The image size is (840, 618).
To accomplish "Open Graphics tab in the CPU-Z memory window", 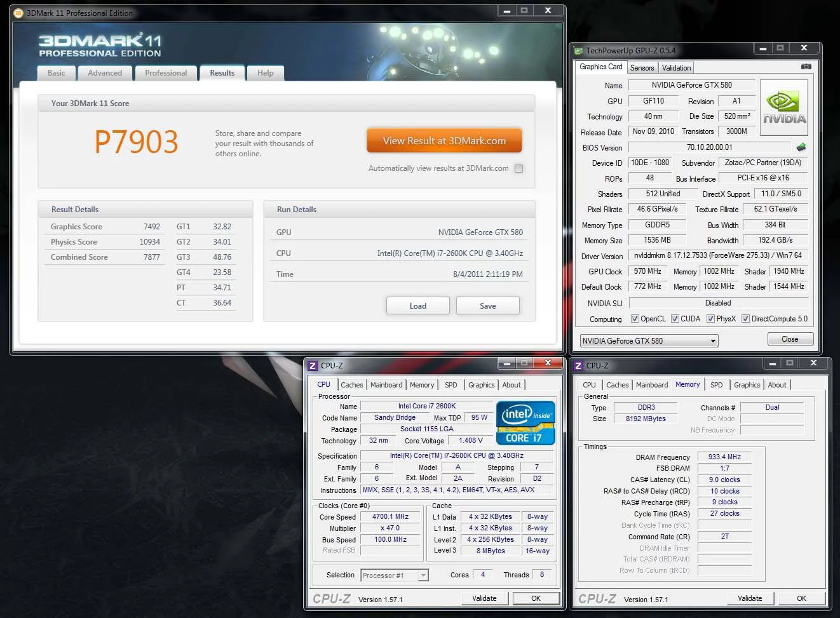I will click(747, 385).
